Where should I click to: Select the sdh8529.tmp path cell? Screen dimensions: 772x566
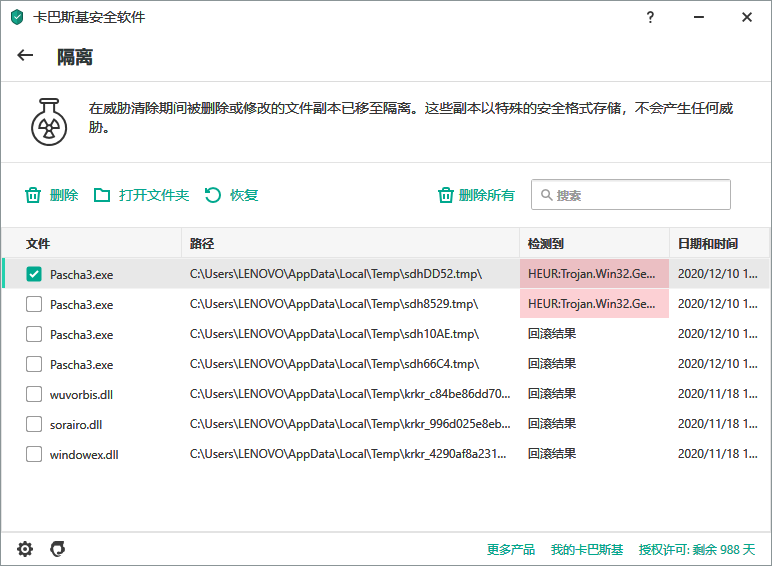pyautogui.click(x=334, y=304)
